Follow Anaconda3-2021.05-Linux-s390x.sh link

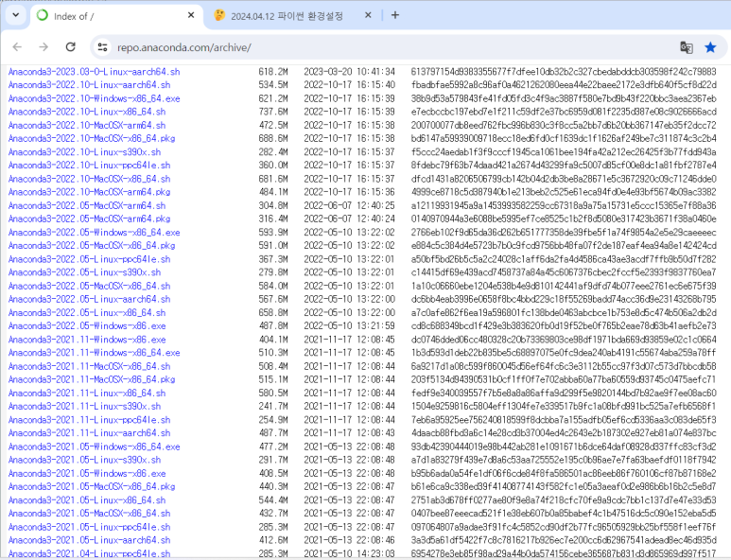pyautogui.click(x=84, y=460)
